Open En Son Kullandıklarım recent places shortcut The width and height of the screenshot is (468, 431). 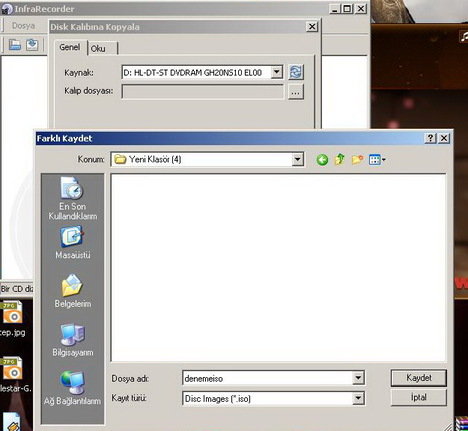73,198
